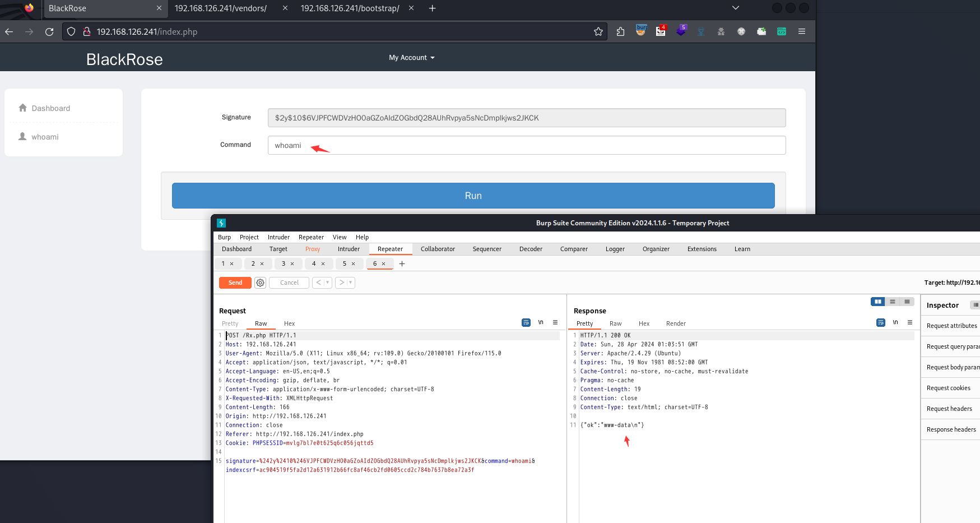Expand the back history dropdown arrow
The height and width of the screenshot is (523, 980).
coord(328,283)
